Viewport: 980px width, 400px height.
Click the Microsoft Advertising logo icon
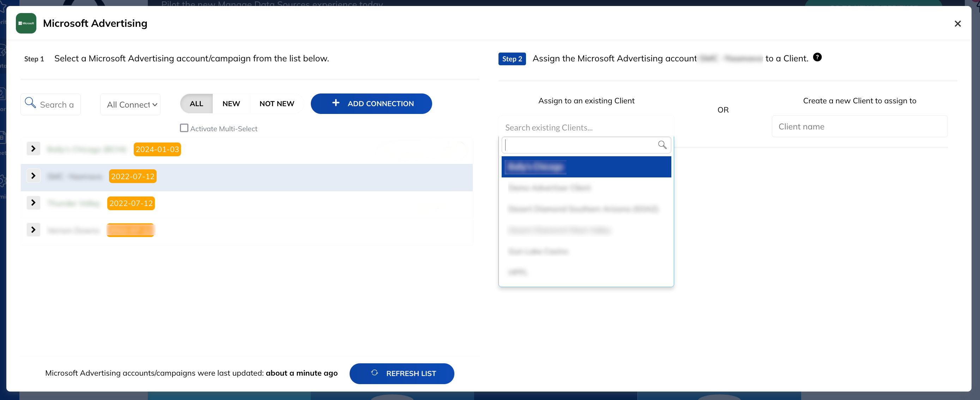[26, 23]
